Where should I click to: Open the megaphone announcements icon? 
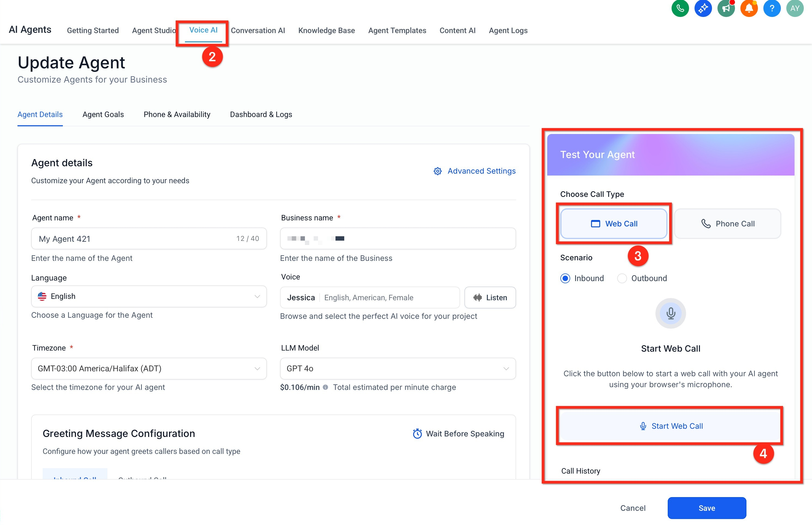(x=726, y=8)
